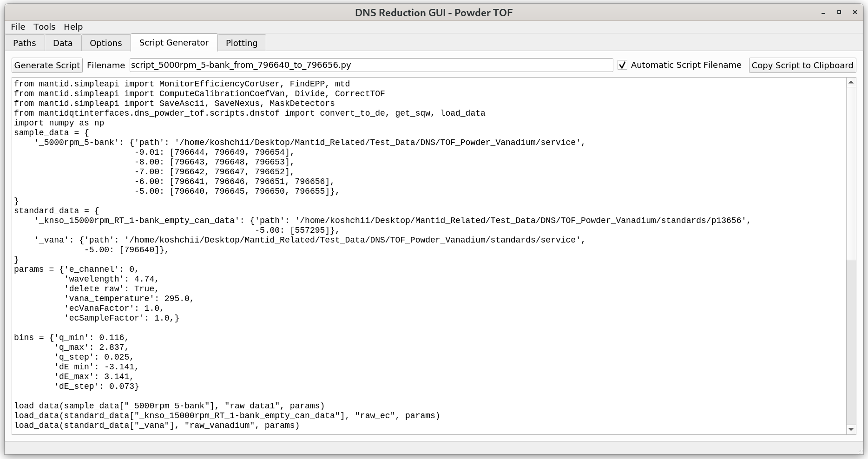Click the scrollbar down arrow in script view
868x459 pixels.
pyautogui.click(x=851, y=429)
